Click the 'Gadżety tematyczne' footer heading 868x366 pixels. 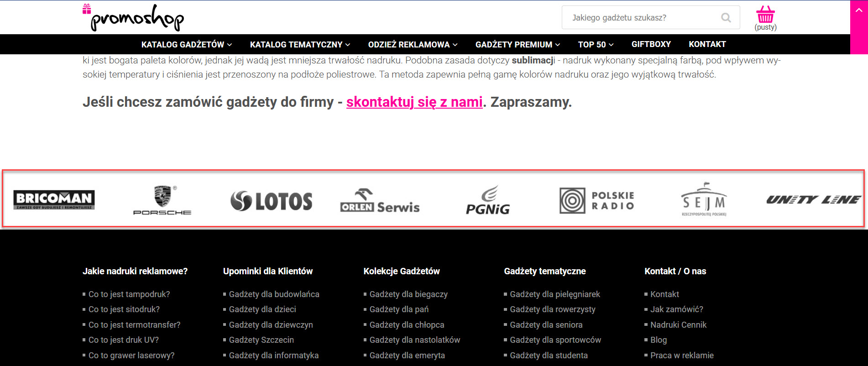pyautogui.click(x=545, y=271)
